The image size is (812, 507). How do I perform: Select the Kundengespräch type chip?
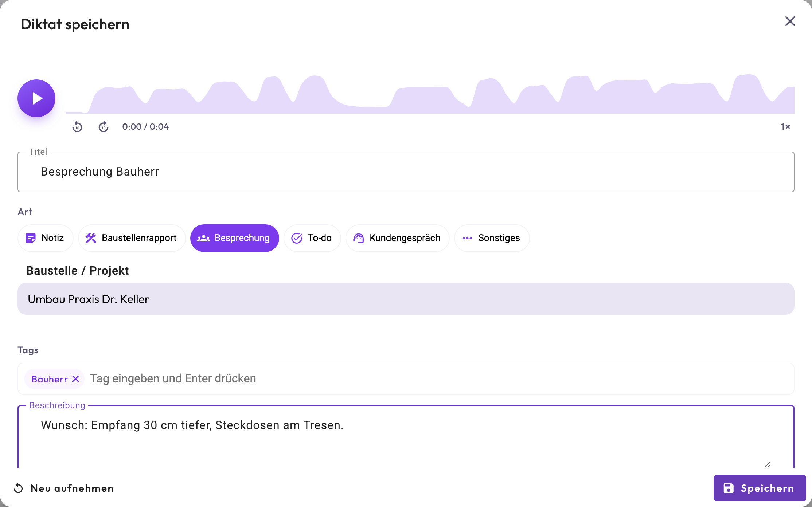pyautogui.click(x=398, y=238)
